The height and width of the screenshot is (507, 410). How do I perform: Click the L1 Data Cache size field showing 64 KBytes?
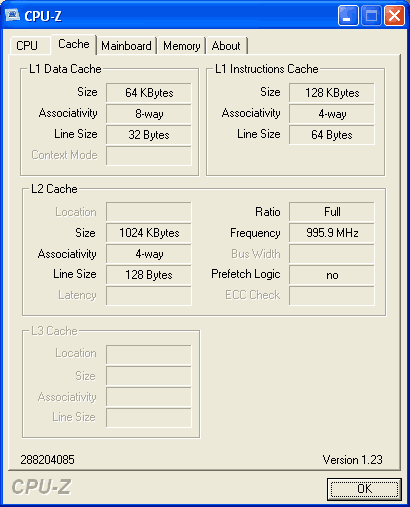pos(149,93)
